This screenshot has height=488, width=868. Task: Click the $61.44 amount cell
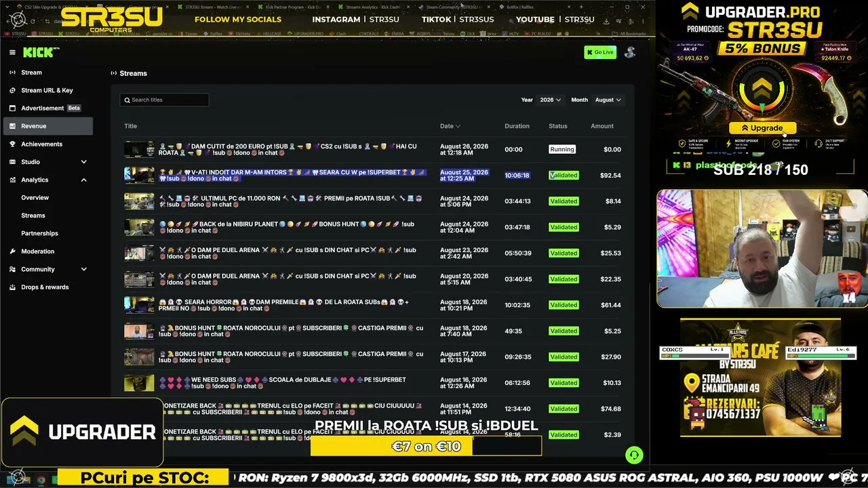click(611, 305)
